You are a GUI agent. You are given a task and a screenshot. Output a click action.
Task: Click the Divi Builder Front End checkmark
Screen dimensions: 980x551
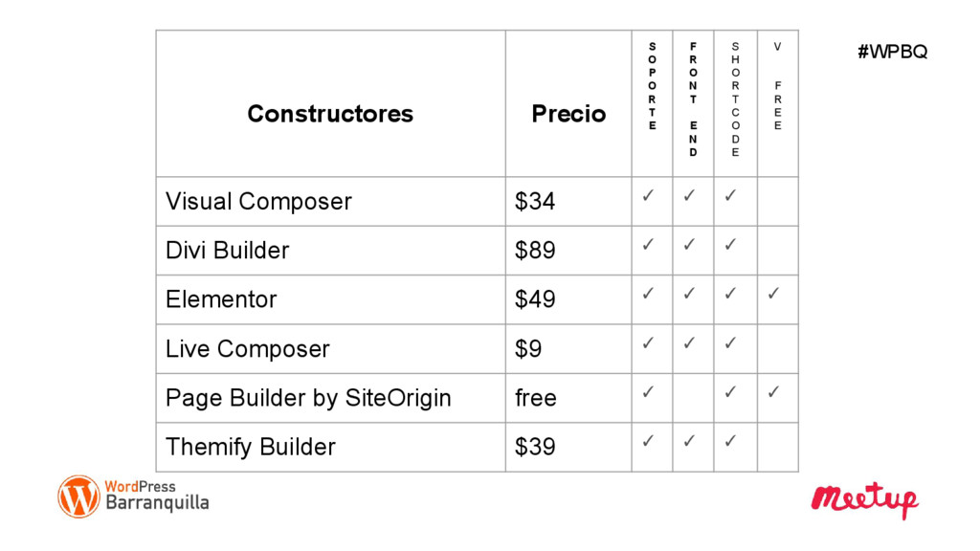[x=689, y=244]
